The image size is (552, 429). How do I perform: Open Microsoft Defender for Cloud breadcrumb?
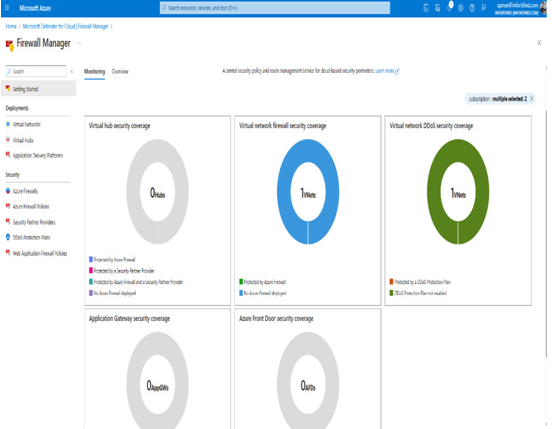66,26
